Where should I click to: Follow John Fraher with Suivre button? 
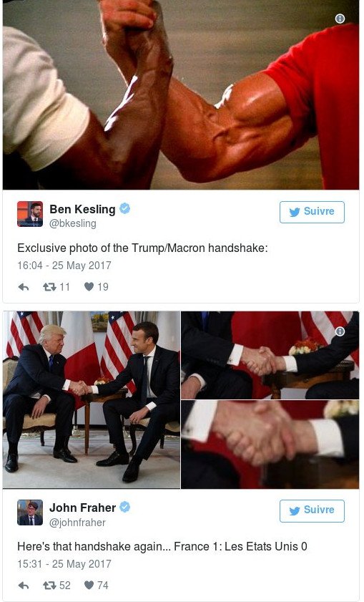[x=312, y=510]
